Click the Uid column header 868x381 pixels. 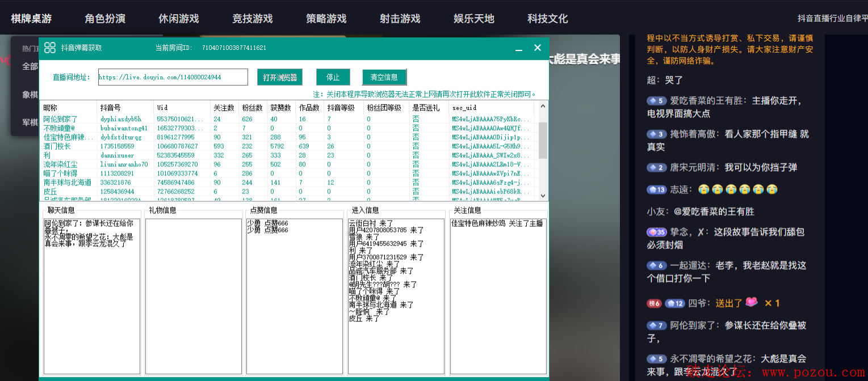pyautogui.click(x=182, y=108)
